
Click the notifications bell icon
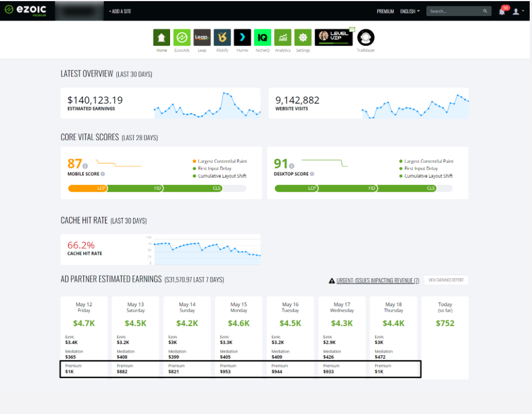(502, 11)
